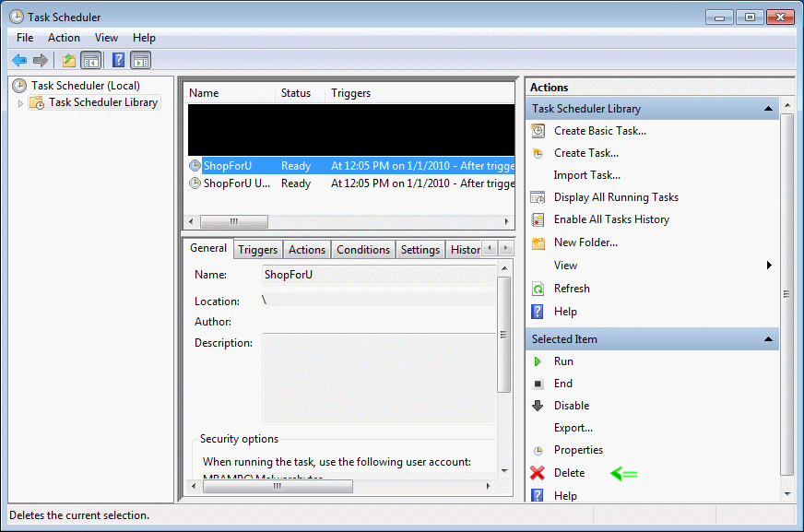Switch to the Triggers tab
This screenshot has width=804, height=532.
click(257, 250)
